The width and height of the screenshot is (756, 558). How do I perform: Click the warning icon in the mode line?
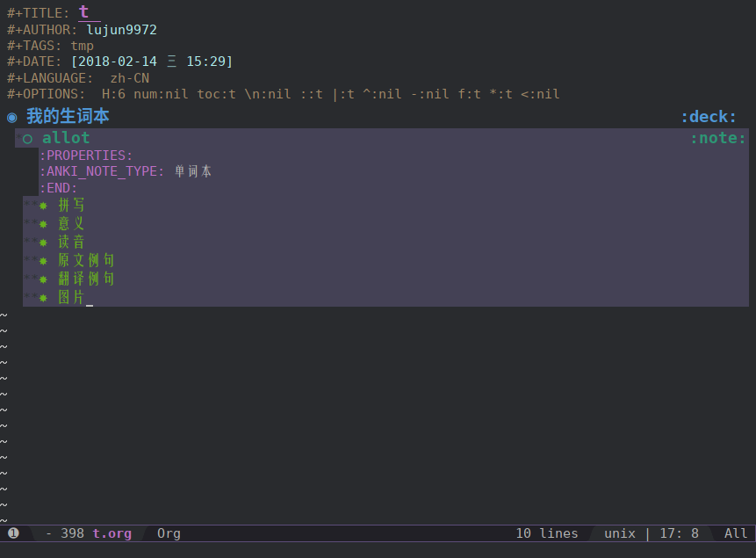point(12,533)
